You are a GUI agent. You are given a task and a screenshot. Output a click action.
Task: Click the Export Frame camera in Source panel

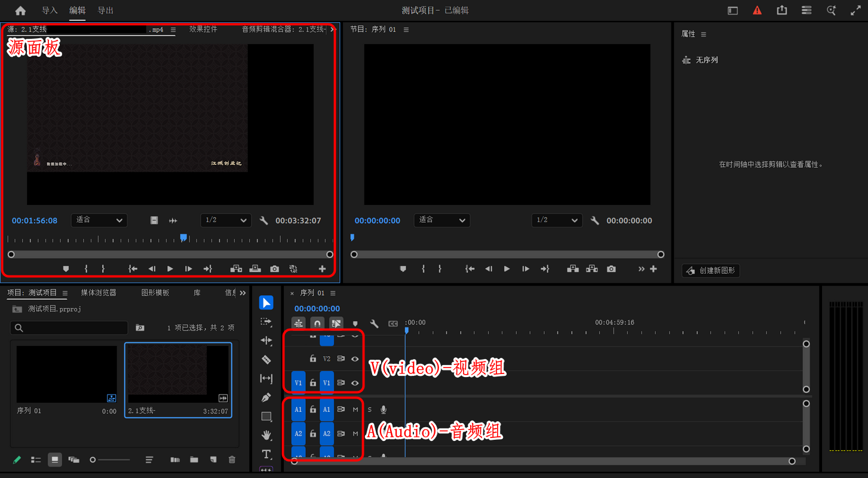point(274,269)
